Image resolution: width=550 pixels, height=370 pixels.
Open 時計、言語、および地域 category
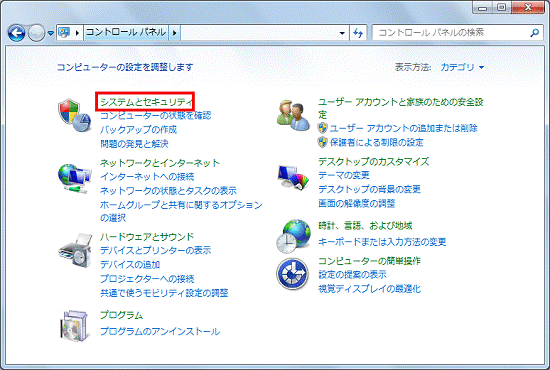[365, 226]
